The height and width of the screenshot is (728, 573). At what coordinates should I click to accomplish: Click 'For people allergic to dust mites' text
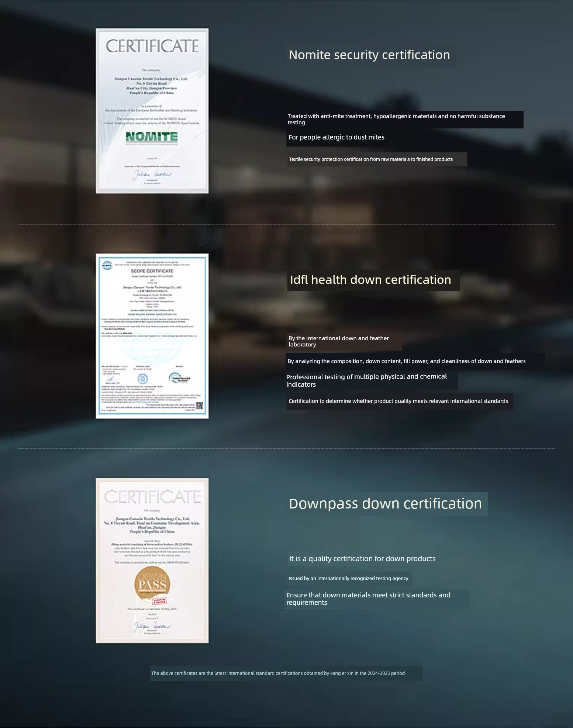(336, 137)
